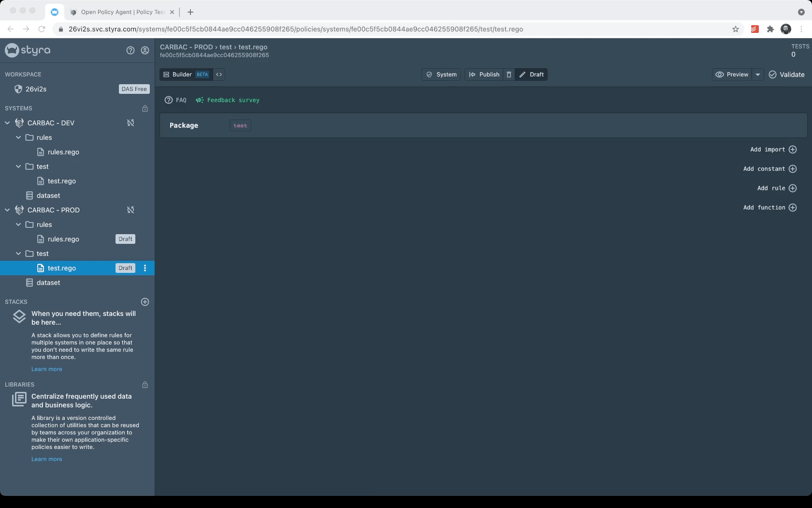The width and height of the screenshot is (812, 508).
Task: Click CARBAC - PROD in breadcrumb
Action: 187,47
